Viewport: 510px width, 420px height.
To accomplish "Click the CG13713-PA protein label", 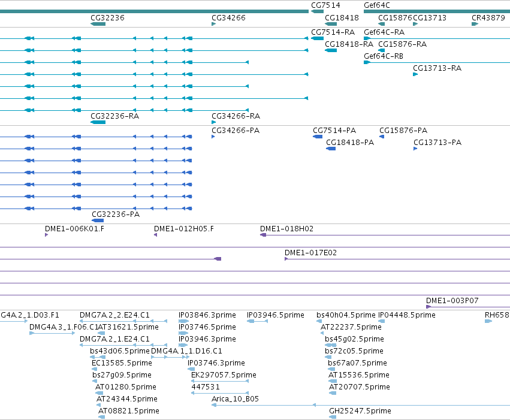I will tap(437, 143).
